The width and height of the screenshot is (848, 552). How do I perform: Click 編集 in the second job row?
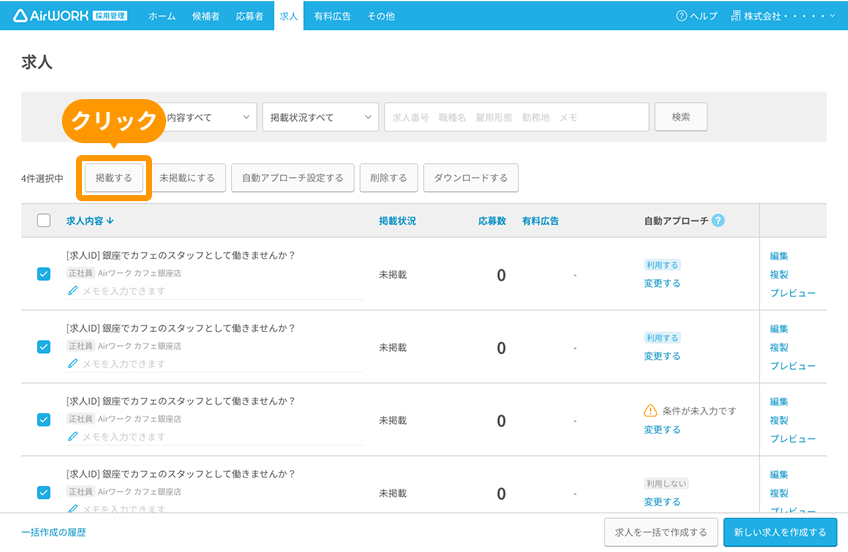779,329
